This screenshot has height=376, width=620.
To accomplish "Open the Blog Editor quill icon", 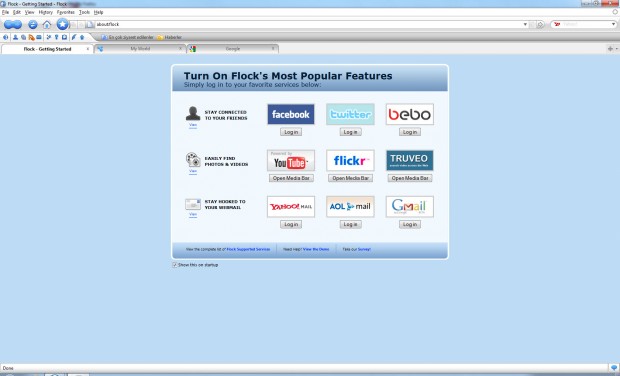I will (74, 37).
